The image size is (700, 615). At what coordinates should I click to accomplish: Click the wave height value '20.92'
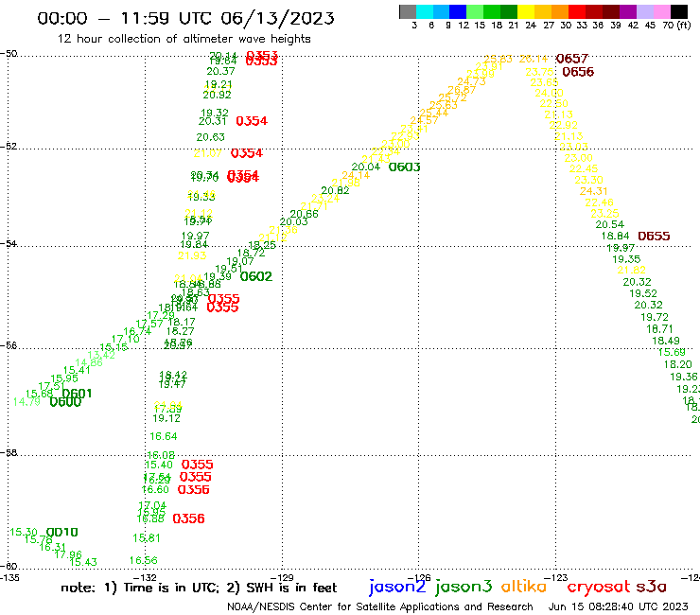click(217, 95)
